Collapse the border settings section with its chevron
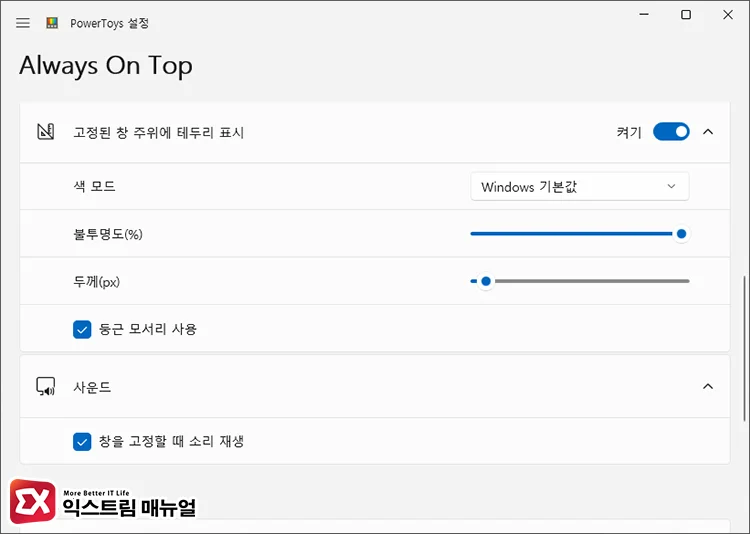Screen dimensions: 750x534 (708, 132)
